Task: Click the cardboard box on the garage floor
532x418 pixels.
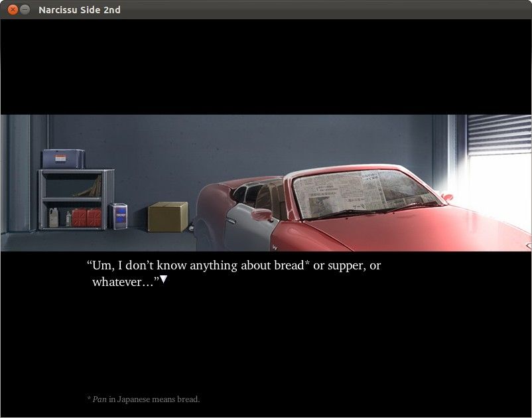Action: [168, 217]
